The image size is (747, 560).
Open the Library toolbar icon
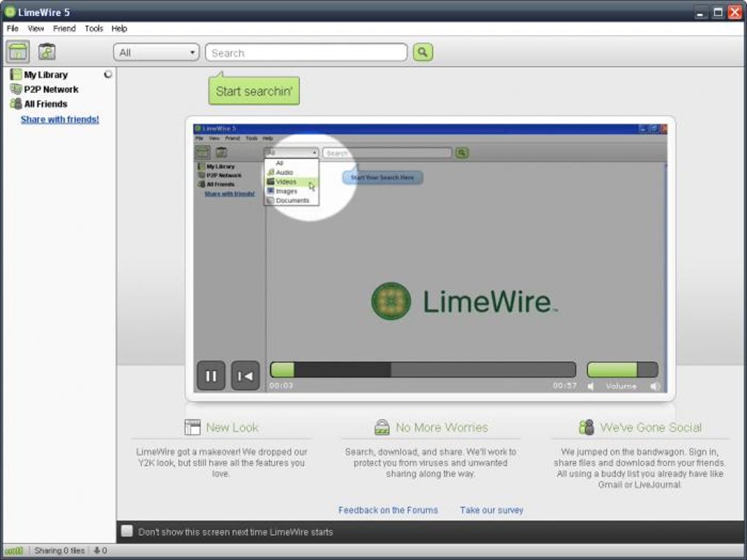click(47, 51)
